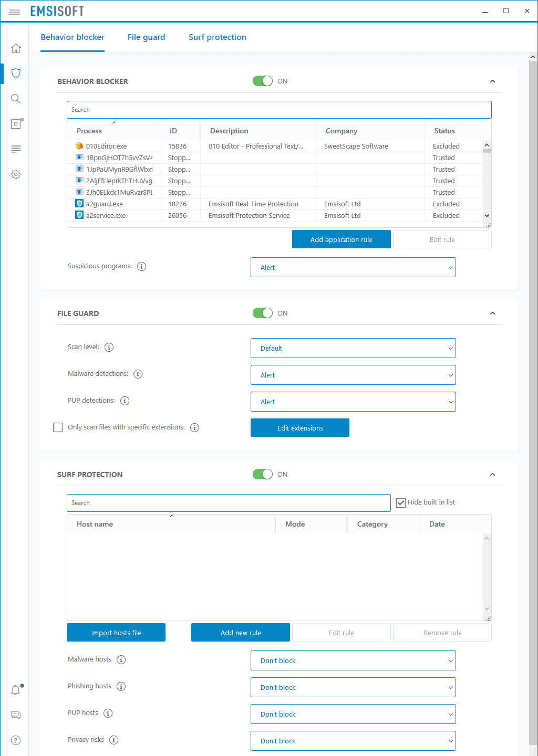
Task: Open the PUP hosts dropdown
Action: point(353,714)
